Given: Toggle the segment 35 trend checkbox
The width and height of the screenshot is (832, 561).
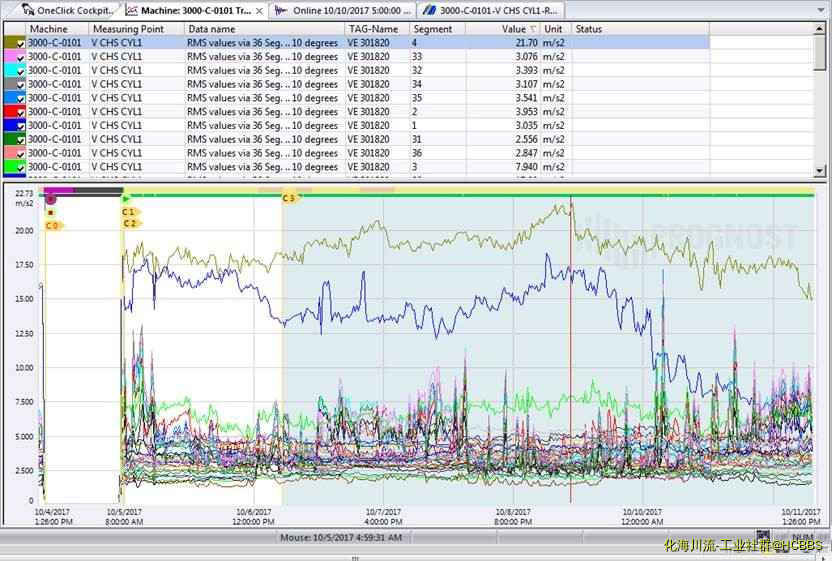Looking at the screenshot, I should [x=21, y=99].
